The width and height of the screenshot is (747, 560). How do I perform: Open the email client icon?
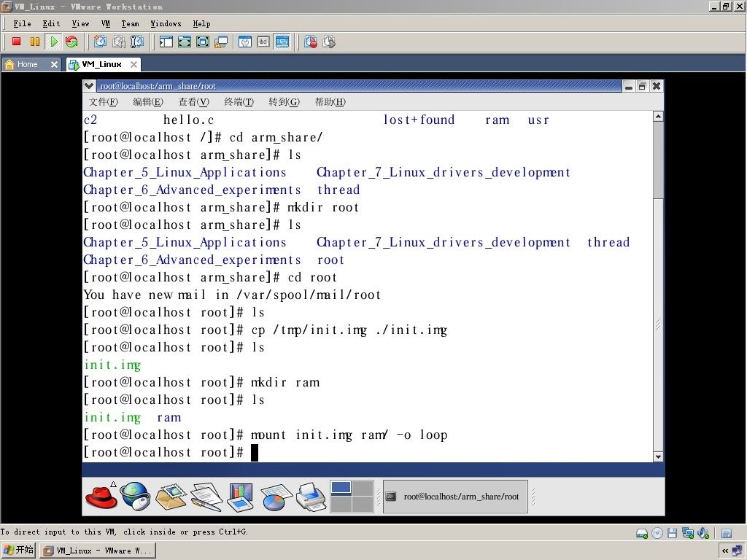tap(171, 496)
